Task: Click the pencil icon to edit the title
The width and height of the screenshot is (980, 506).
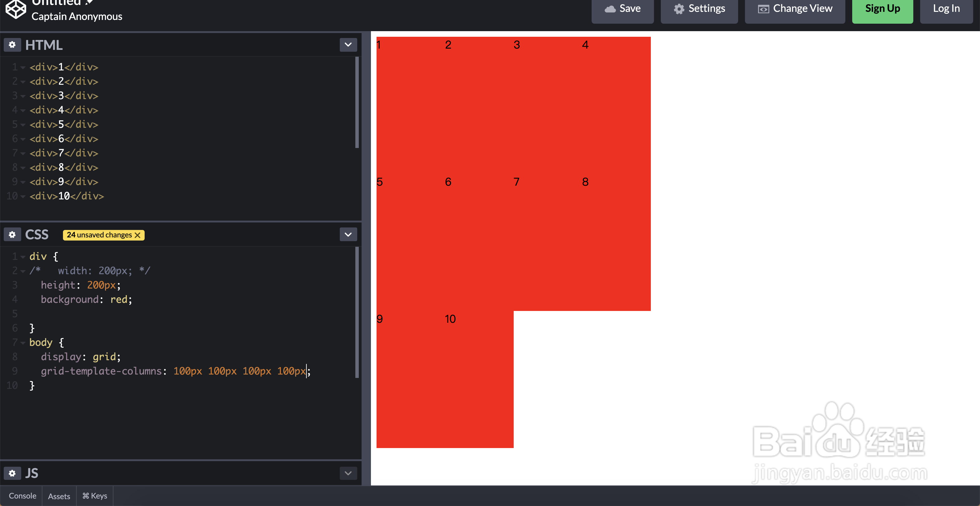Action: [x=89, y=2]
